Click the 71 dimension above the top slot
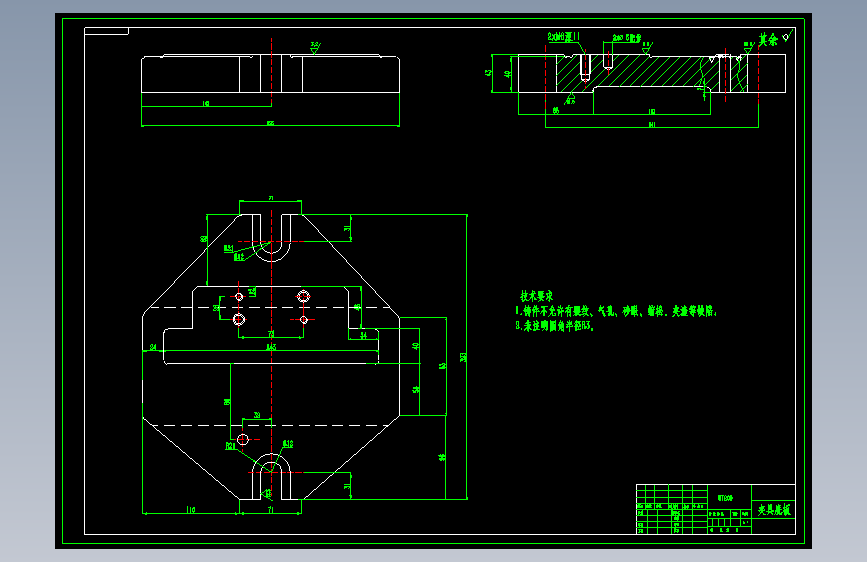867x562 pixels. click(x=270, y=197)
